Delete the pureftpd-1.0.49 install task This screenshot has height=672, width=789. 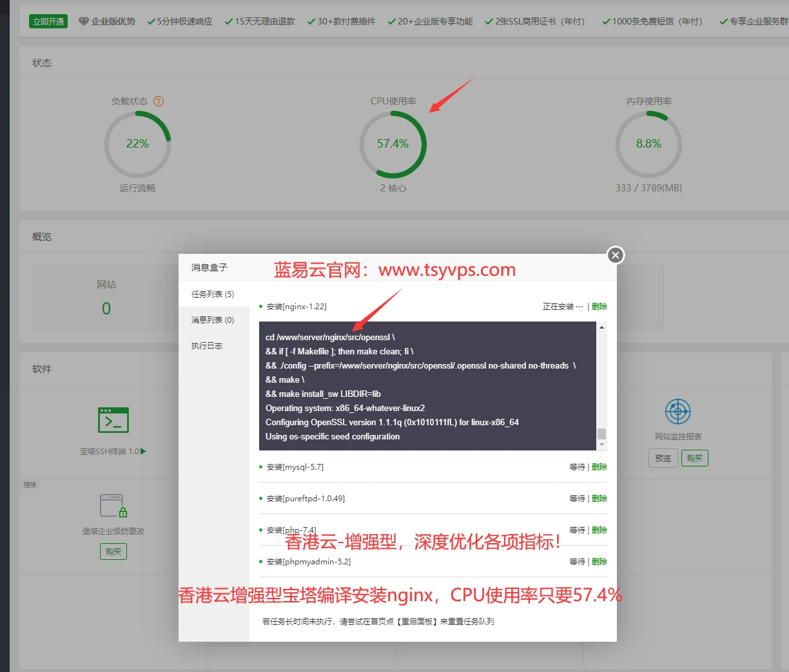coord(599,499)
